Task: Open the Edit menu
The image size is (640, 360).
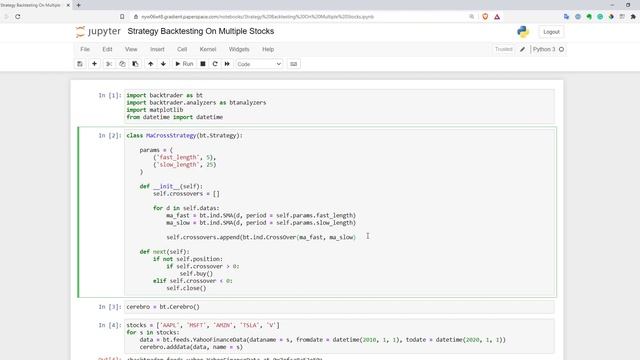Action: point(107,49)
